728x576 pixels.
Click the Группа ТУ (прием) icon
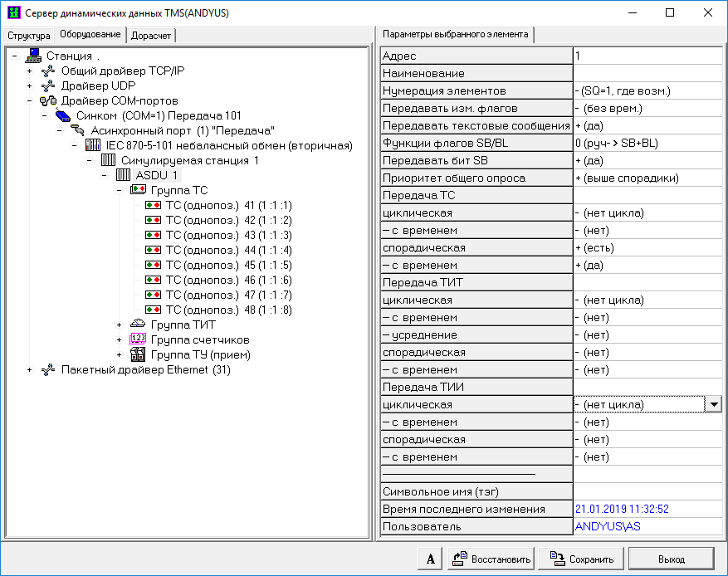(x=138, y=354)
